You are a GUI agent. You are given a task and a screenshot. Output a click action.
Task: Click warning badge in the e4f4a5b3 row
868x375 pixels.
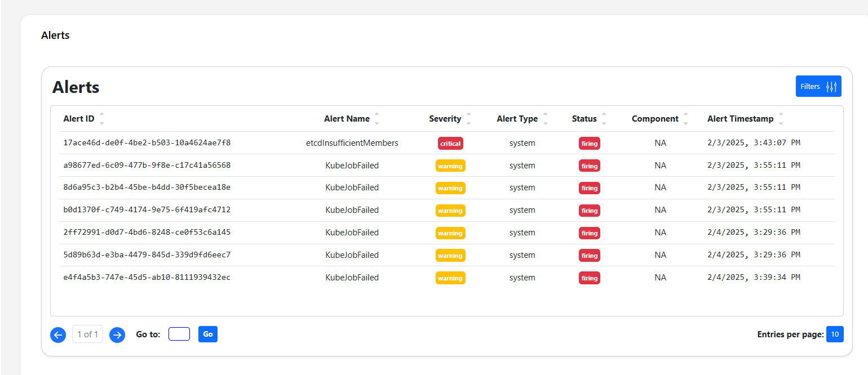(x=450, y=278)
